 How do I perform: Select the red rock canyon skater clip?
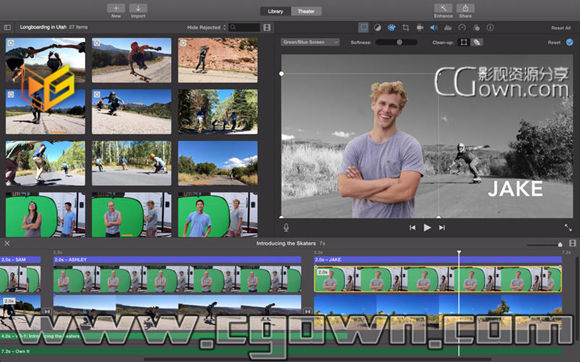tap(218, 60)
